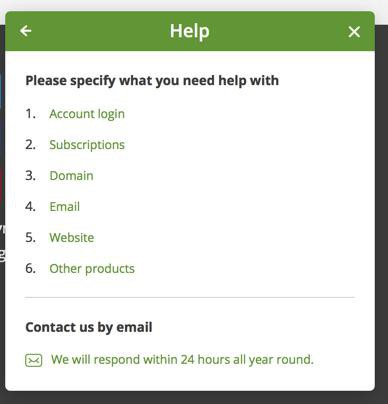Click the dark backdrop right of the dialog
This screenshot has width=388, height=404.
(x=381, y=213)
